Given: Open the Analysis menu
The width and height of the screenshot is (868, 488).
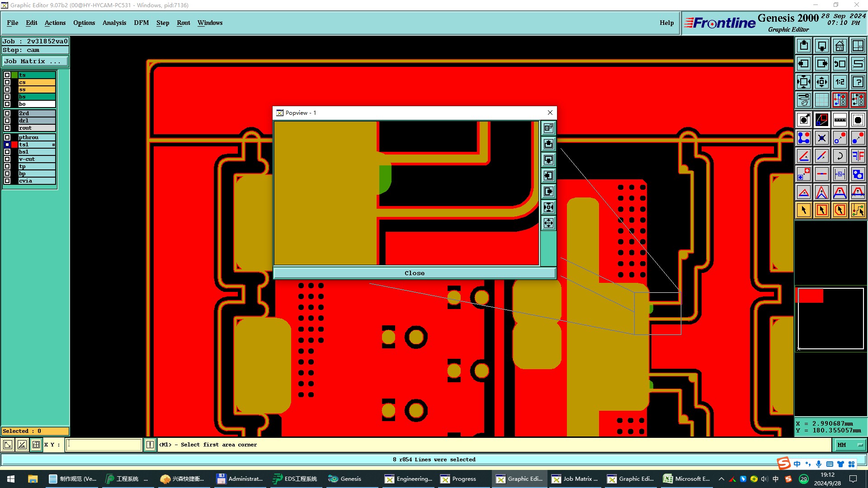Looking at the screenshot, I should (114, 23).
